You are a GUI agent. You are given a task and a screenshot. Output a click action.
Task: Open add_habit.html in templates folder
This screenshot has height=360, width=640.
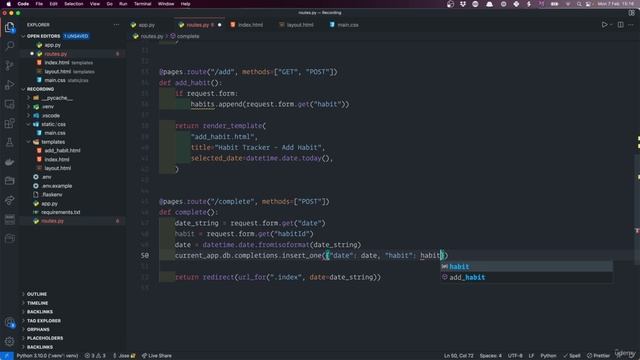click(62, 150)
